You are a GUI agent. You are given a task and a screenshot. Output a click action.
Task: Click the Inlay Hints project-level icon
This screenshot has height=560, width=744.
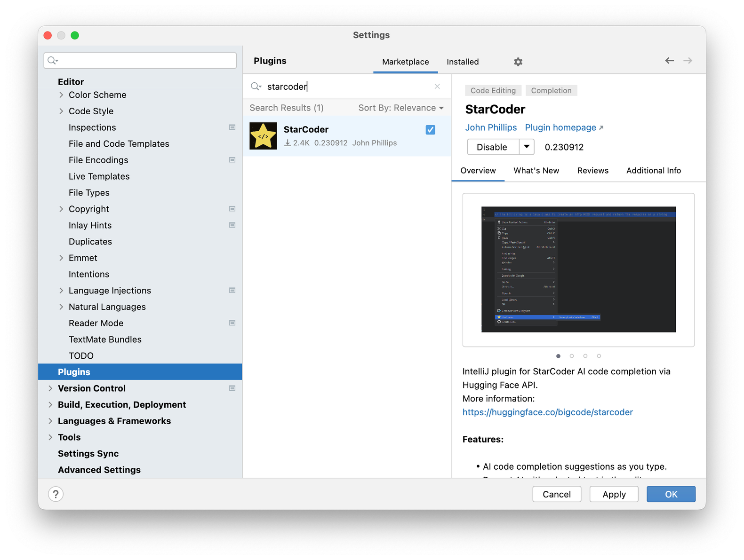(x=232, y=225)
